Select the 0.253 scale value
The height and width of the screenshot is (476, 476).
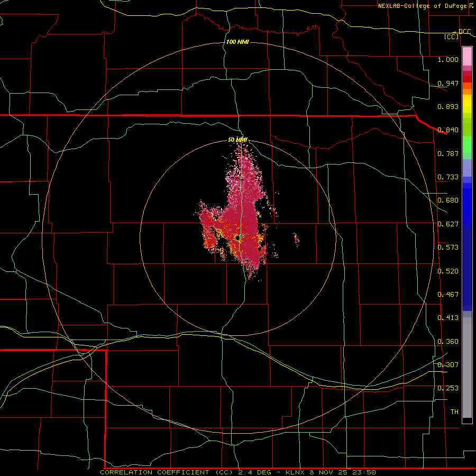click(448, 388)
